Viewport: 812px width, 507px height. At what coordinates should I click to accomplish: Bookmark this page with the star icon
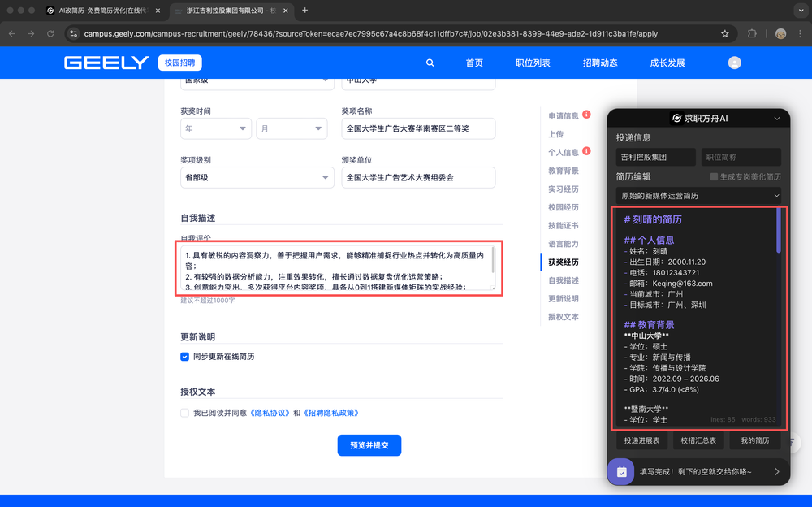(x=725, y=34)
